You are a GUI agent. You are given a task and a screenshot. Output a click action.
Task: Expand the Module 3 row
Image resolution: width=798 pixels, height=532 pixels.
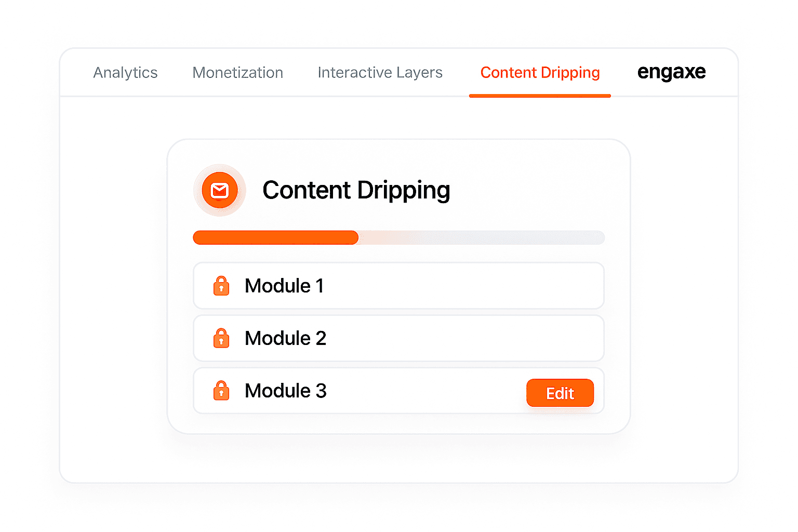pos(364,390)
